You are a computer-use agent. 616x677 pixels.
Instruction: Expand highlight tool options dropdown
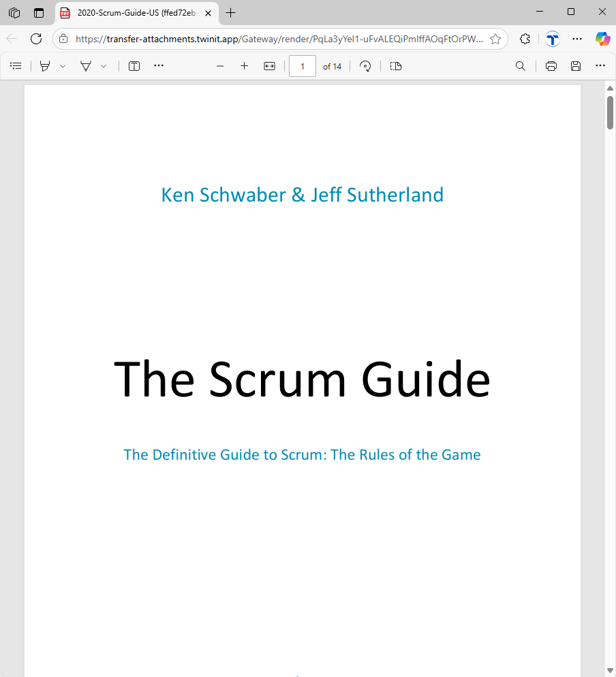63,66
